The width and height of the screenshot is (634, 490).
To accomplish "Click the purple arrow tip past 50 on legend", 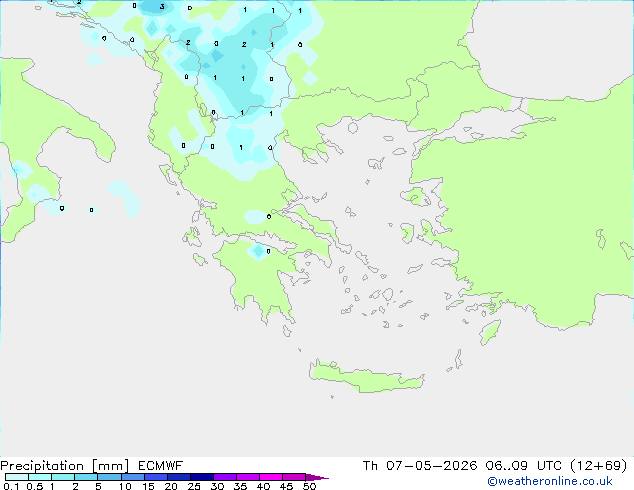I will tap(317, 478).
